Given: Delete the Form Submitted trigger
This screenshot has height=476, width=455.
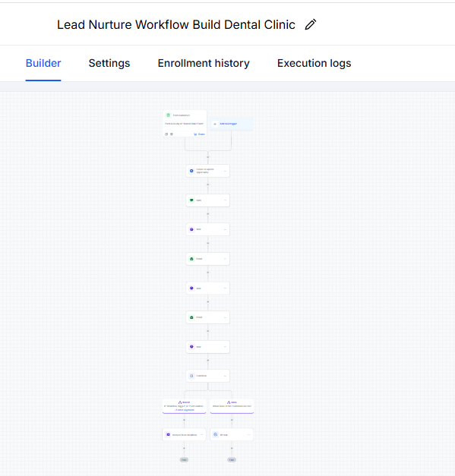Looking at the screenshot, I should click(x=172, y=134).
